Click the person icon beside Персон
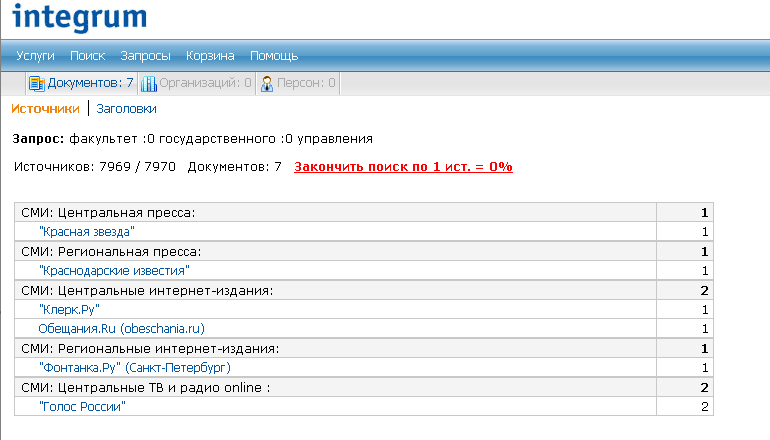This screenshot has height=440, width=770. tap(267, 83)
